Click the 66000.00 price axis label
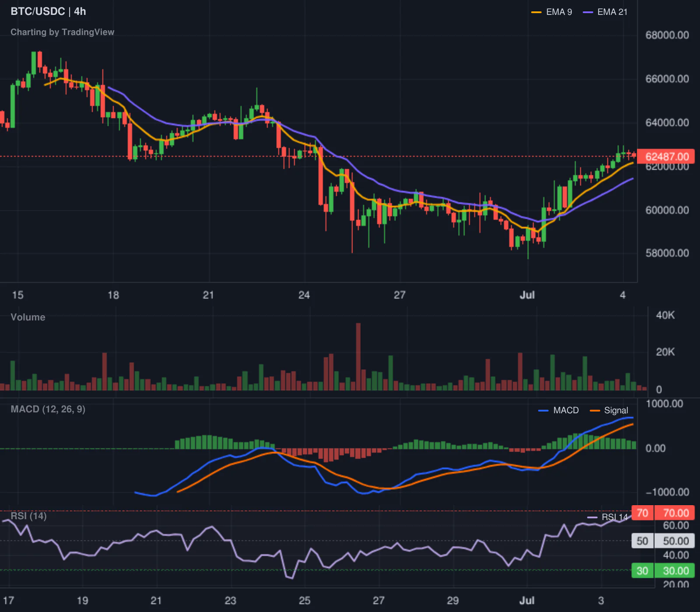The width and height of the screenshot is (700, 612). pos(667,79)
